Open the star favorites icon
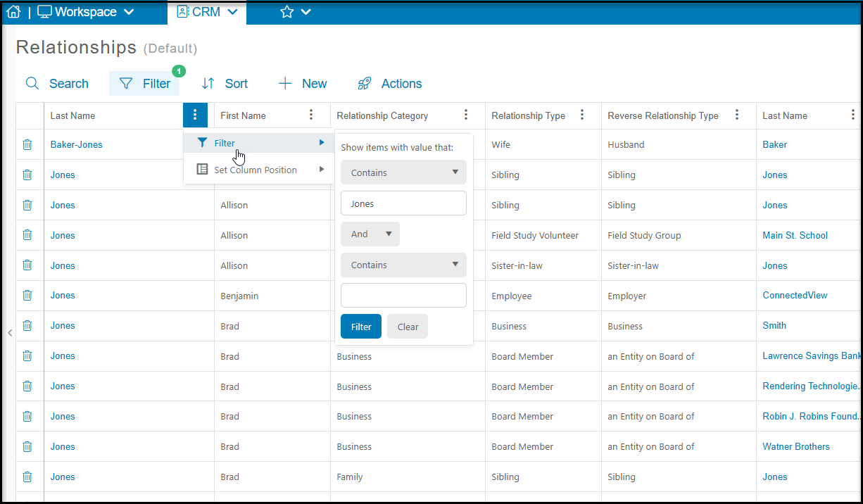Screen dimensions: 863x504 (x=286, y=12)
